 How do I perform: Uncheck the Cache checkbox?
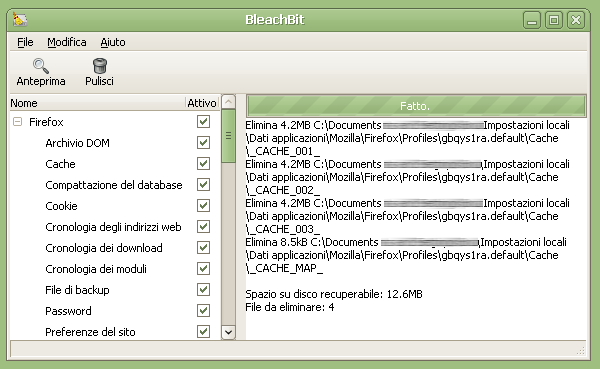(x=203, y=164)
